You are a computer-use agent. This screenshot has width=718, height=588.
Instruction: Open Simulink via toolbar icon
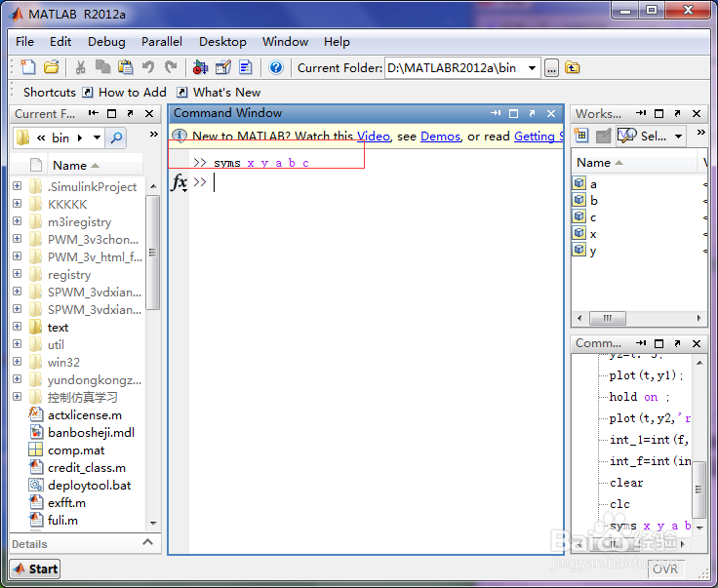click(200, 67)
